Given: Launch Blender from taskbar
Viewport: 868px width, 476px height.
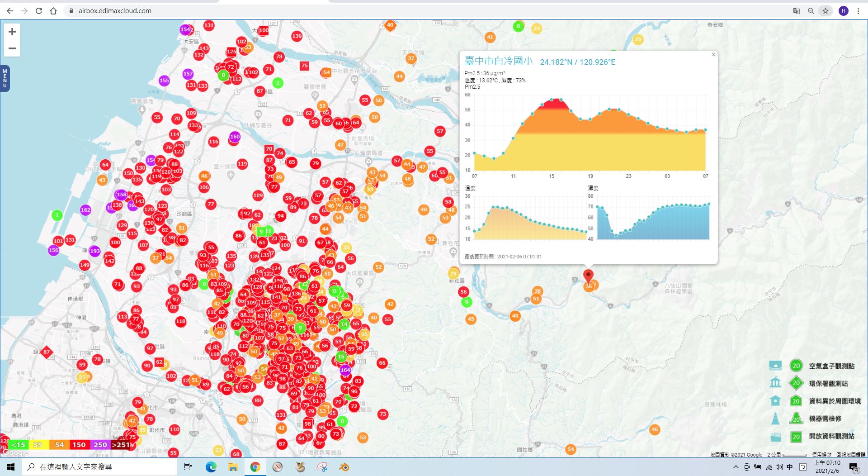Looking at the screenshot, I should pos(344,467).
